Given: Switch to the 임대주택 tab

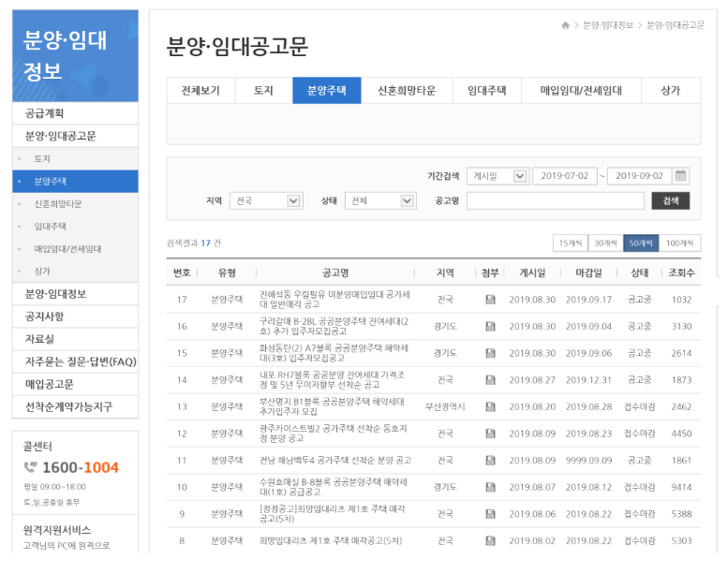Looking at the screenshot, I should point(487,91).
